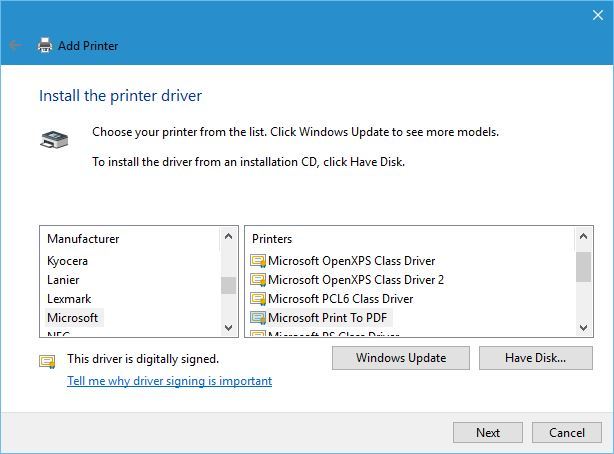Click the Manufacturer column header
The width and height of the screenshot is (614, 454).
click(x=83, y=239)
